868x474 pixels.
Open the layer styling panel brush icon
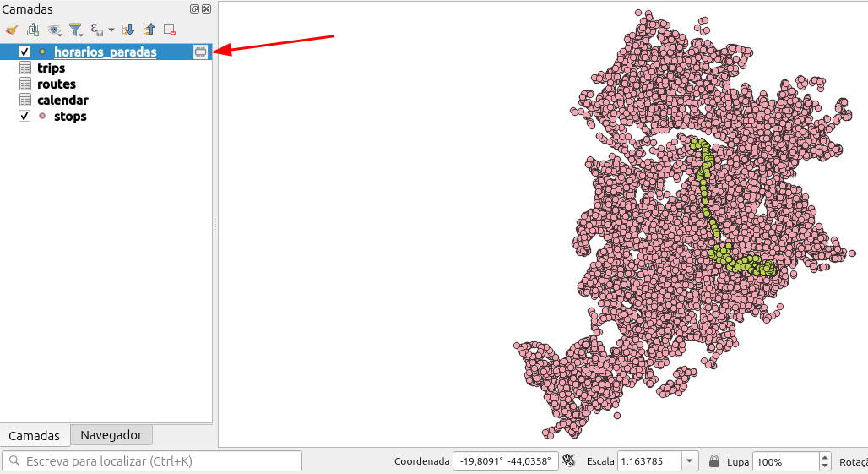tap(12, 30)
